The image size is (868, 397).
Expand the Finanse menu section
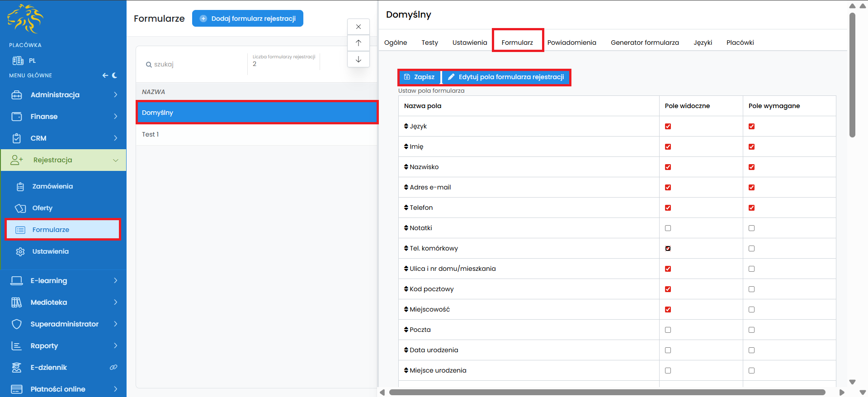point(63,116)
